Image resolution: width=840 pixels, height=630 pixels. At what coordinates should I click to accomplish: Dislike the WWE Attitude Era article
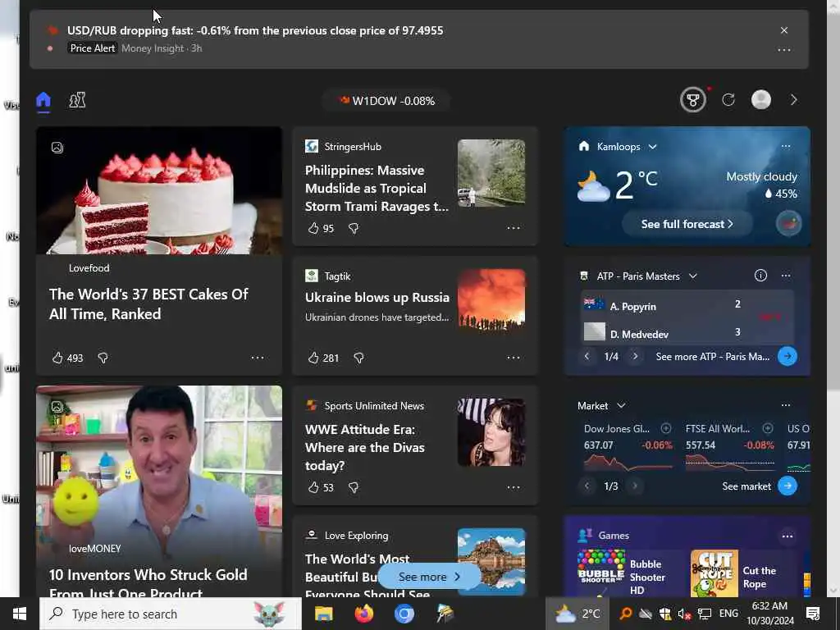354,487
